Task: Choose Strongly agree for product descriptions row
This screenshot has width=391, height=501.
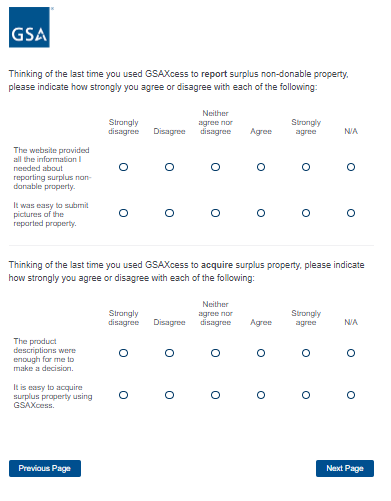Action: pos(306,353)
